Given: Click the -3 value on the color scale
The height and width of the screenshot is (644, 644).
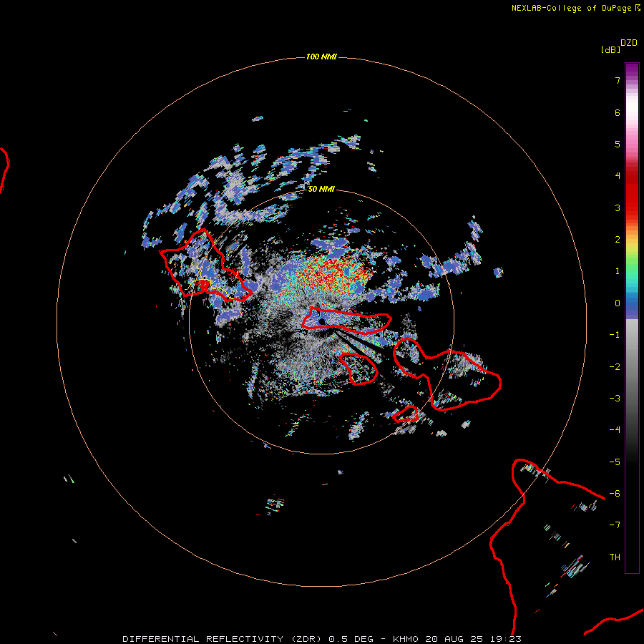Looking at the screenshot, I should [615, 399].
